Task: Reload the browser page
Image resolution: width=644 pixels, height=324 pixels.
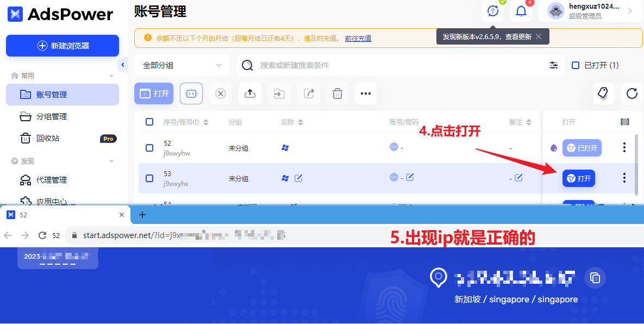Action: point(42,235)
